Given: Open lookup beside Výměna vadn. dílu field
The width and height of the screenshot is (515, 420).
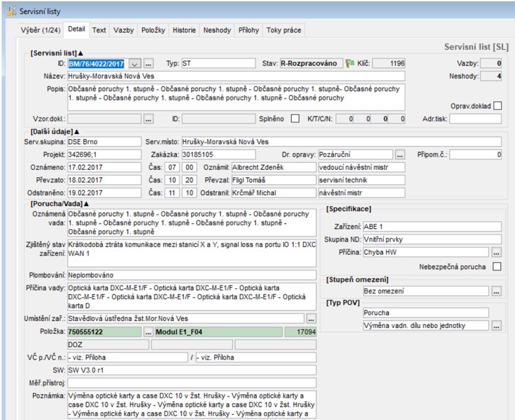Looking at the screenshot, I should click(x=496, y=325).
